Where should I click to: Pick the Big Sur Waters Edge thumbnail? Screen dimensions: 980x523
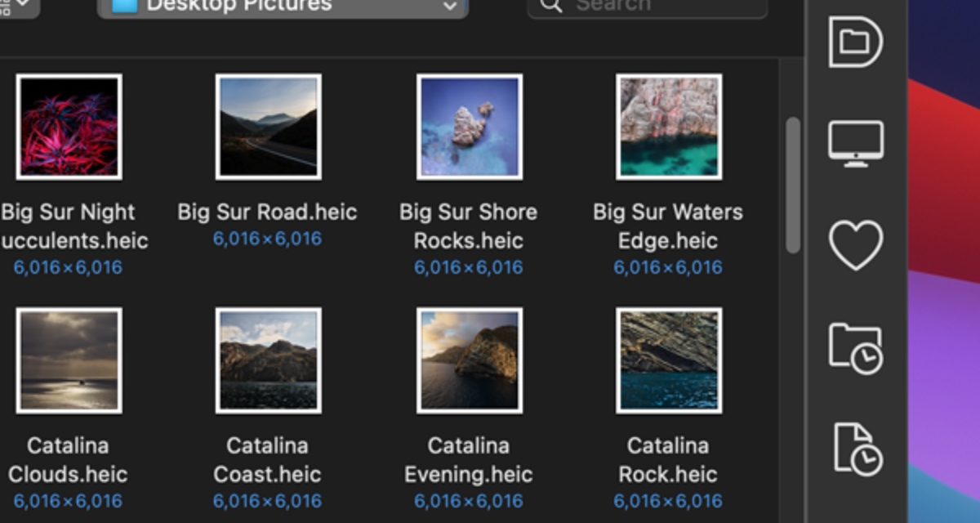click(669, 127)
